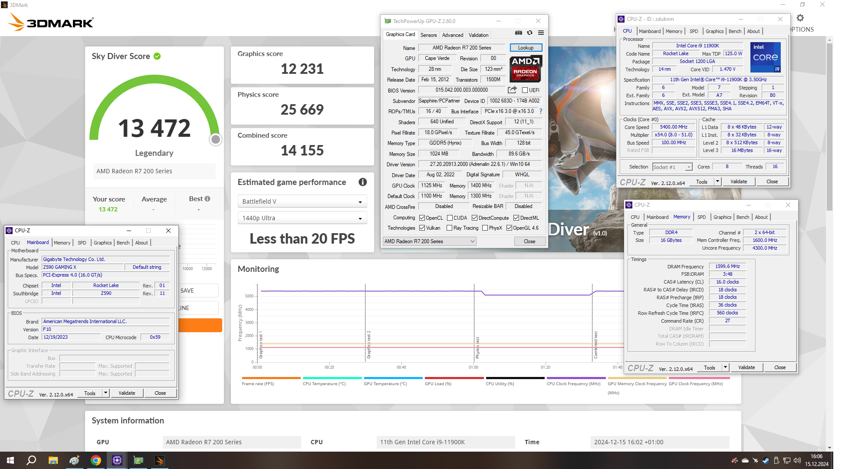Switch to the Validation tab in GPU-Z
Image resolution: width=868 pixels, height=469 pixels.
point(478,35)
